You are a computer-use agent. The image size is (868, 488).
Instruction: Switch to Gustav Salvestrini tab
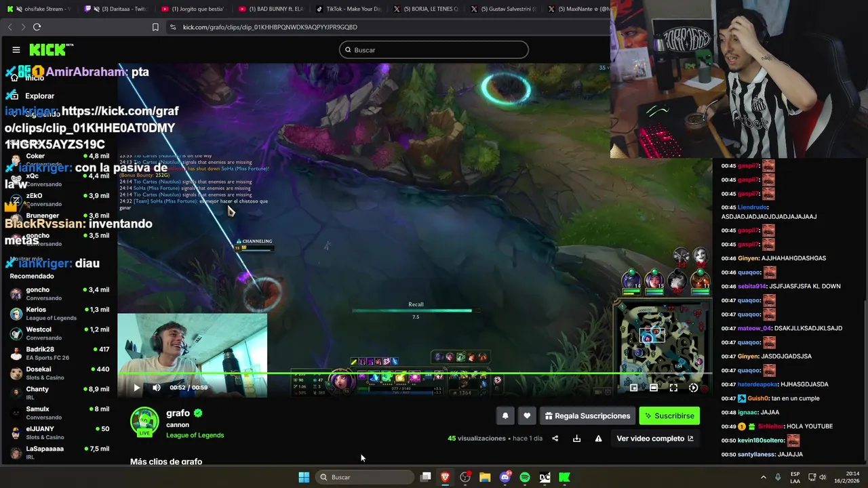tap(503, 9)
